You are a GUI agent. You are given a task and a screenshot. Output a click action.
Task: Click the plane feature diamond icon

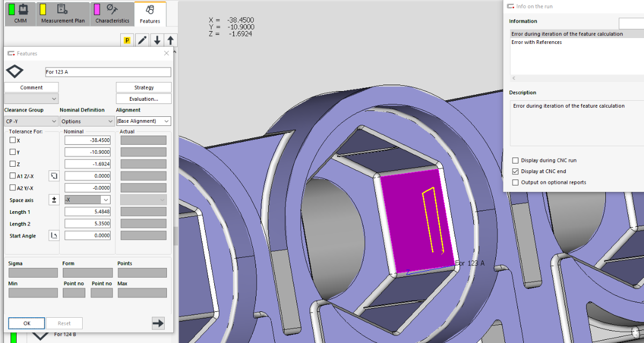tap(14, 71)
